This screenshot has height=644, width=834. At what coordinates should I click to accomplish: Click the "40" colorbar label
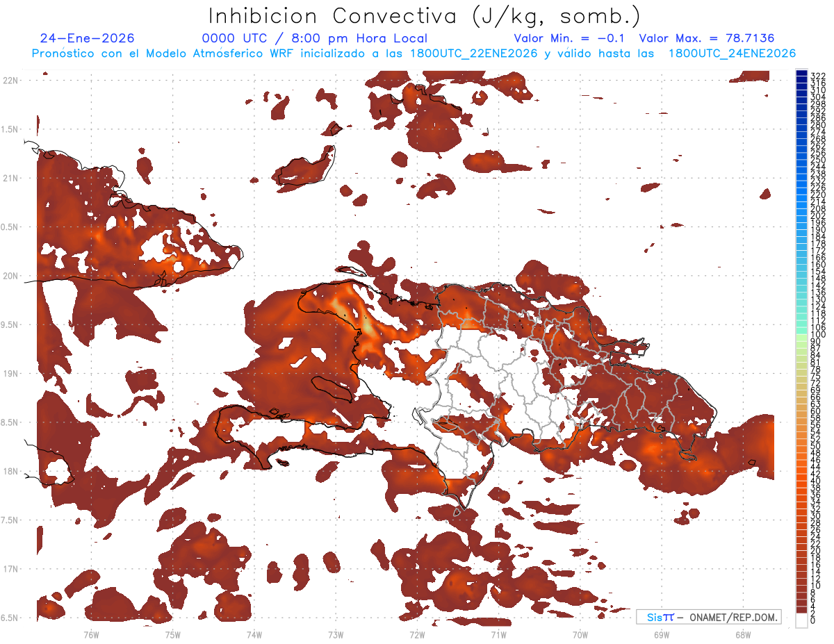tap(816, 481)
